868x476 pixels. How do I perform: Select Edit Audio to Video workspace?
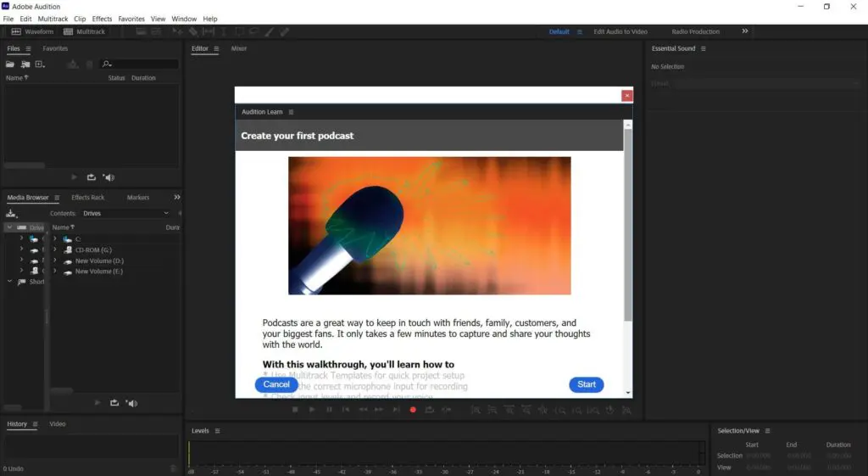(620, 31)
